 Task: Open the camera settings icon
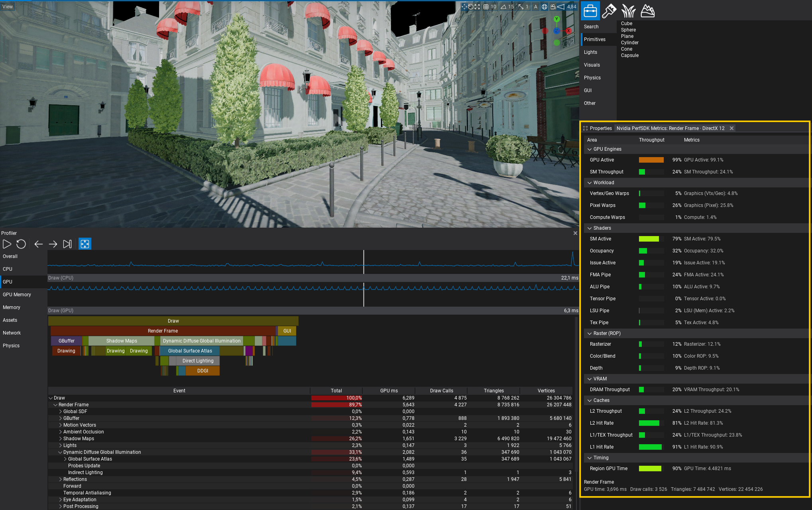coord(553,7)
